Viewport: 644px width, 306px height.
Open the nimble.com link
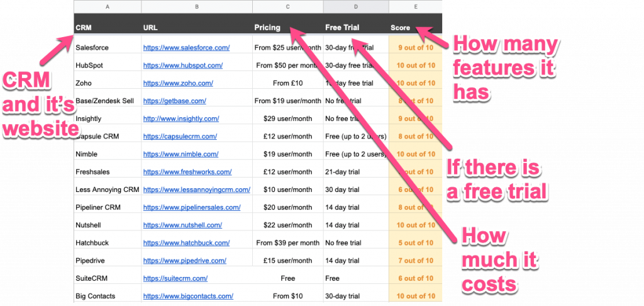click(180, 154)
